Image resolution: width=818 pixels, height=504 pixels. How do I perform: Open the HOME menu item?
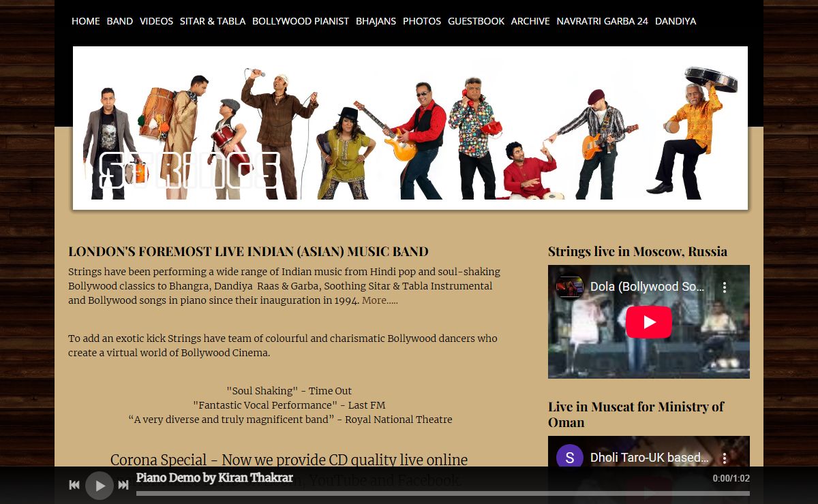pyautogui.click(x=86, y=21)
